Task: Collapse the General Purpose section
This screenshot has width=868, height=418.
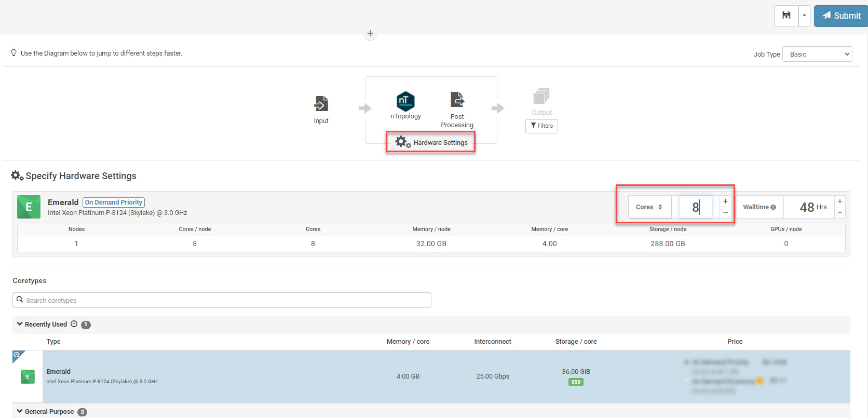Action: pyautogui.click(x=20, y=411)
